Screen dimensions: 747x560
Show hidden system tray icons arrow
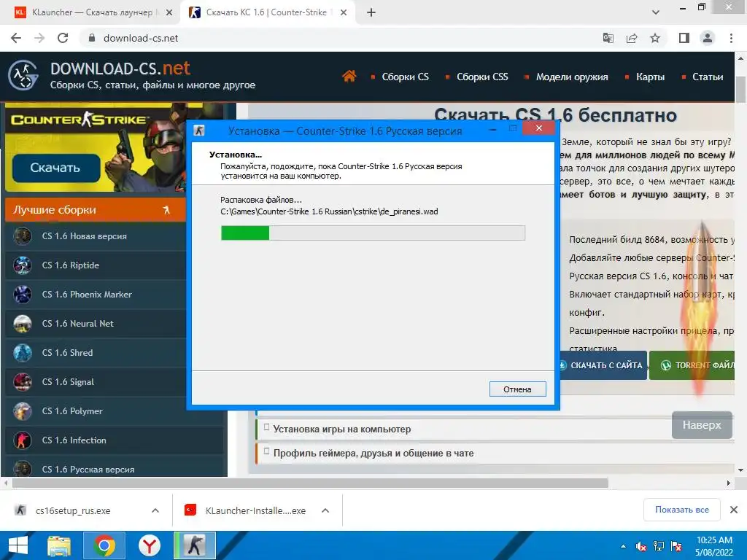click(x=623, y=547)
